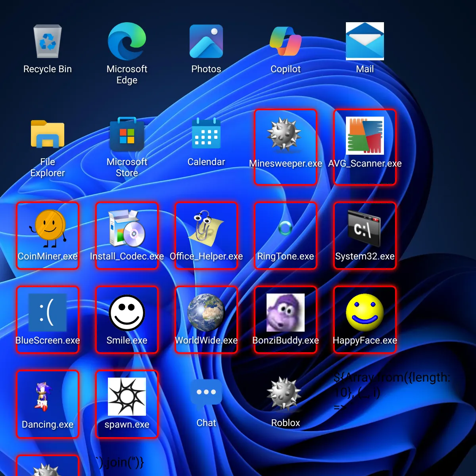Click the HappyFace.exe yellow smiley icon

point(365,313)
